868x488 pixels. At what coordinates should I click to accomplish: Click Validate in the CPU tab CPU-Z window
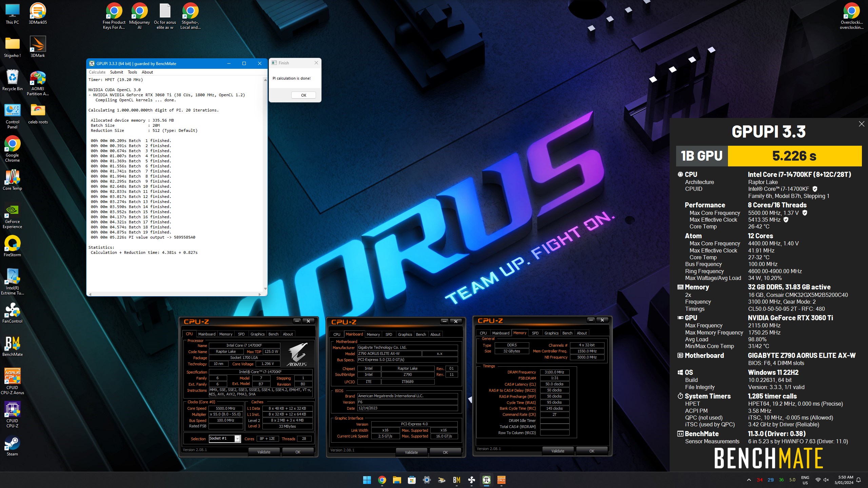coord(264,452)
